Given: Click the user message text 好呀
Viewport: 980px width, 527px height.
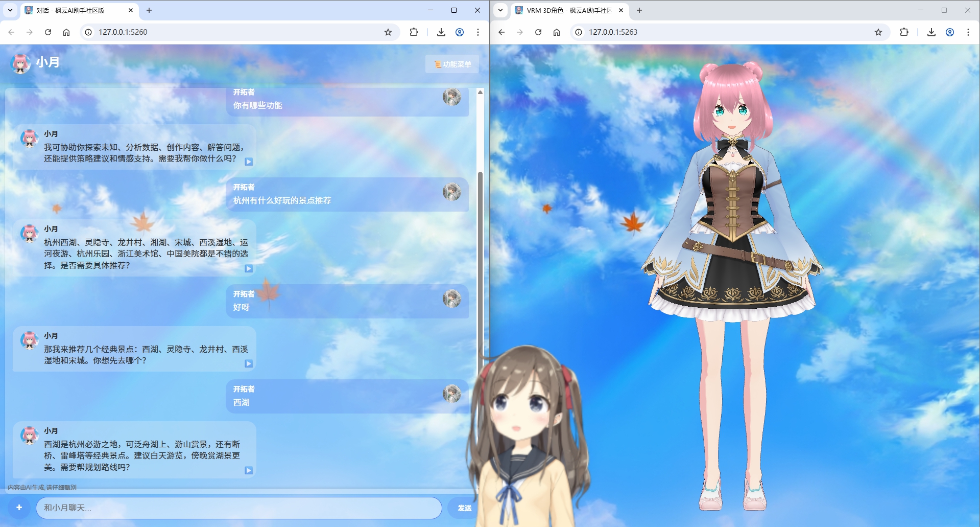Looking at the screenshot, I should click(x=242, y=307).
